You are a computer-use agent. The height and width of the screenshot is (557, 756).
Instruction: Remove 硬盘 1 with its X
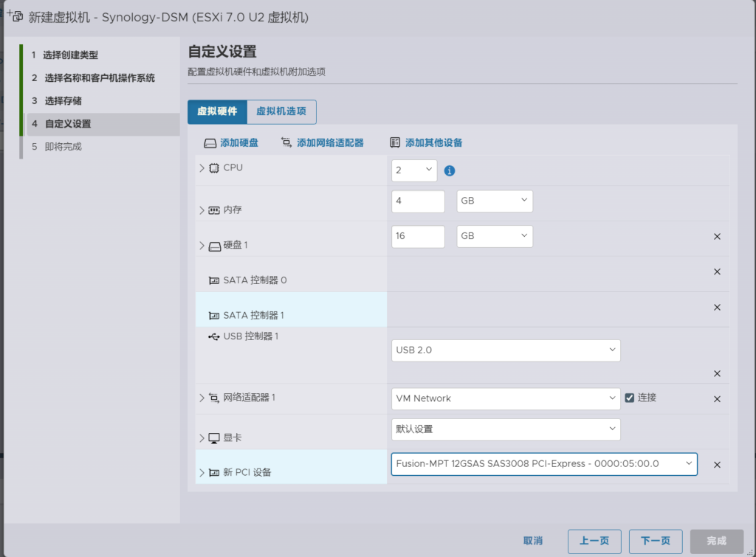point(717,237)
